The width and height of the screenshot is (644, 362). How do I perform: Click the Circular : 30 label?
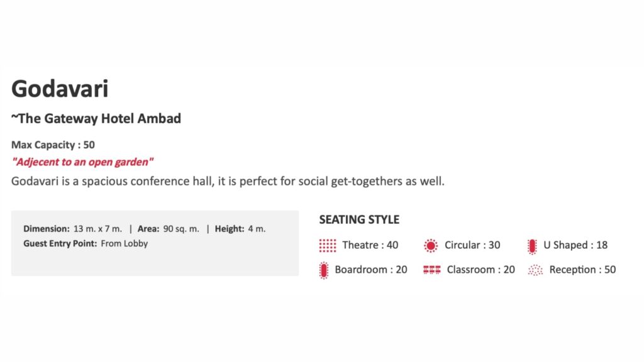[x=472, y=245]
